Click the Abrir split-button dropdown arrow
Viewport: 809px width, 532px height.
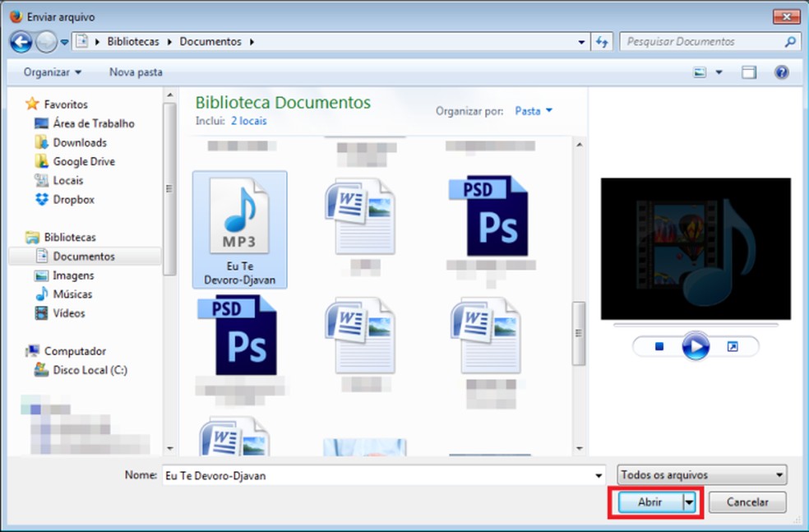point(691,502)
